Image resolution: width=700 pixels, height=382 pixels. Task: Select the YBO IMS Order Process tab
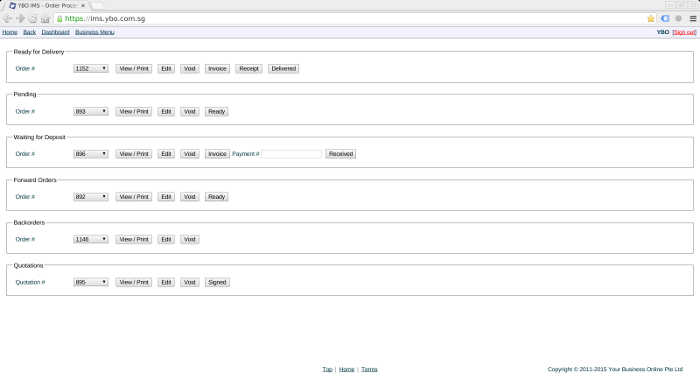click(46, 6)
